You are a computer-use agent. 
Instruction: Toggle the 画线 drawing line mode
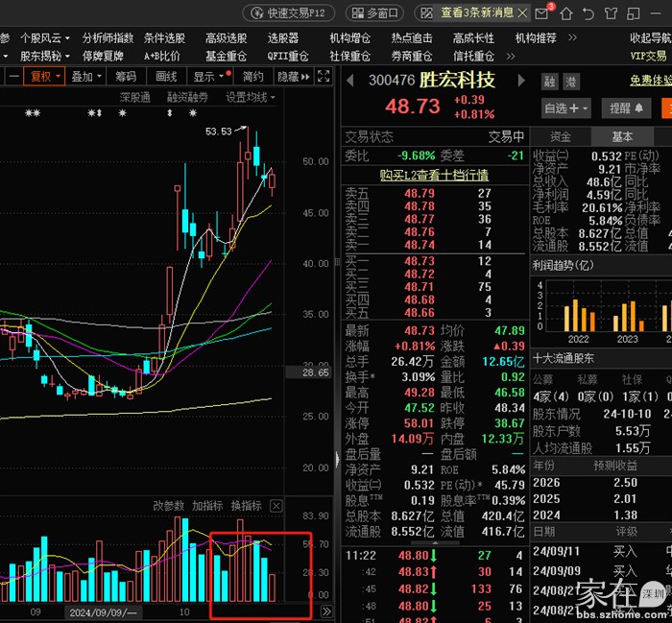coord(166,77)
